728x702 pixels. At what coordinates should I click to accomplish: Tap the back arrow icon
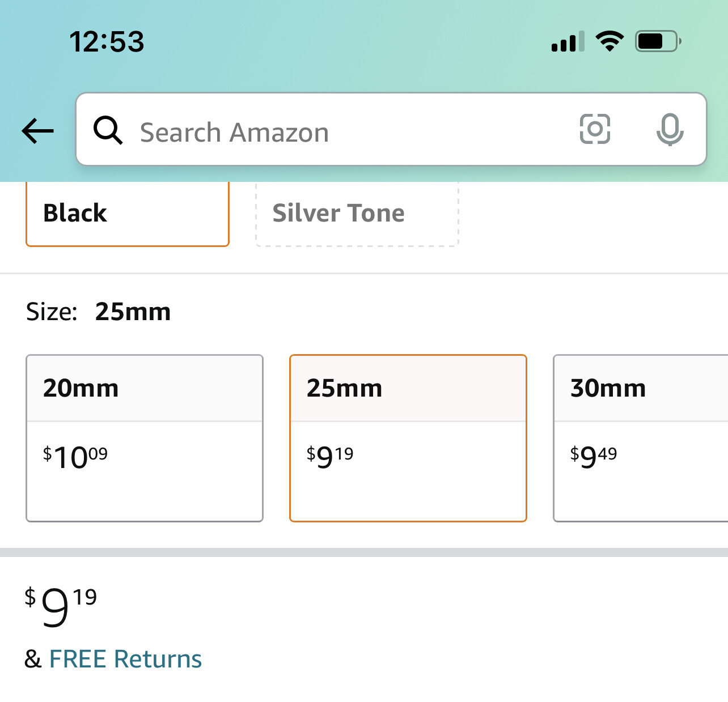point(38,131)
